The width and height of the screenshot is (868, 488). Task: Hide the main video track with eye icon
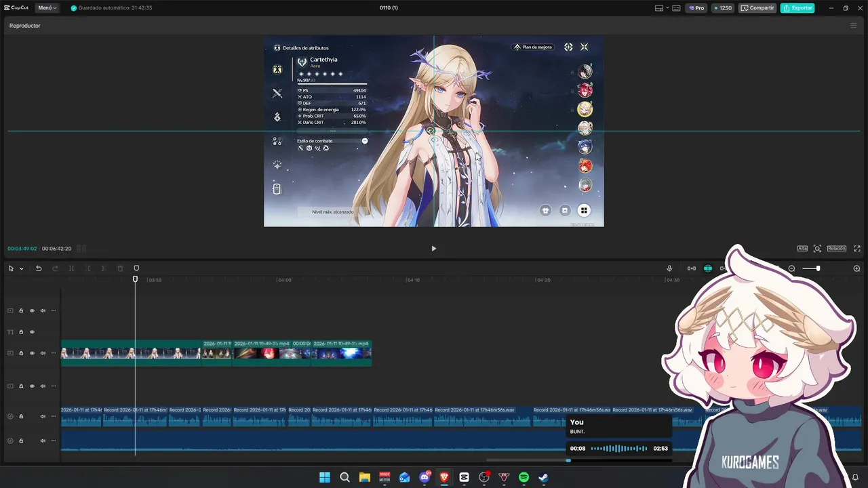(32, 353)
